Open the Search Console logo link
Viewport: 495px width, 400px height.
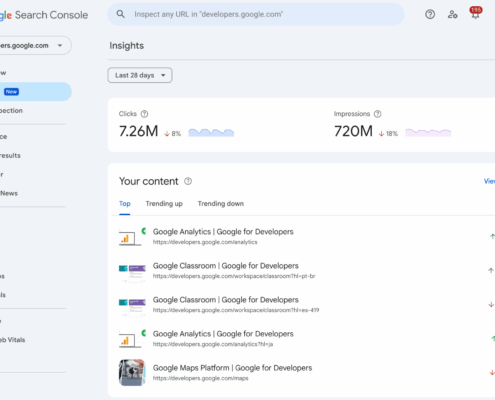click(x=44, y=15)
